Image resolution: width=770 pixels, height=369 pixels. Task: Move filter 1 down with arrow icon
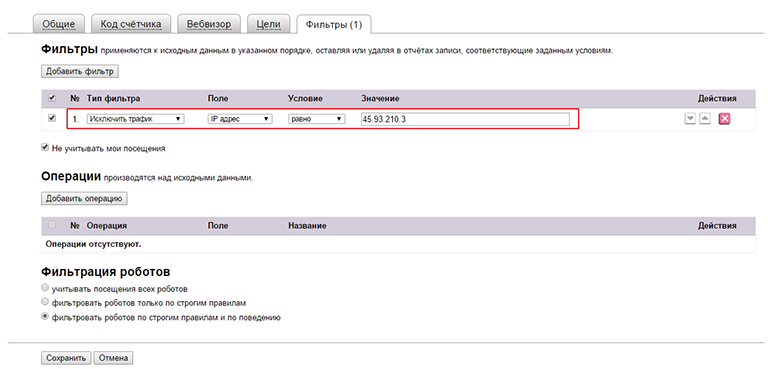[690, 119]
